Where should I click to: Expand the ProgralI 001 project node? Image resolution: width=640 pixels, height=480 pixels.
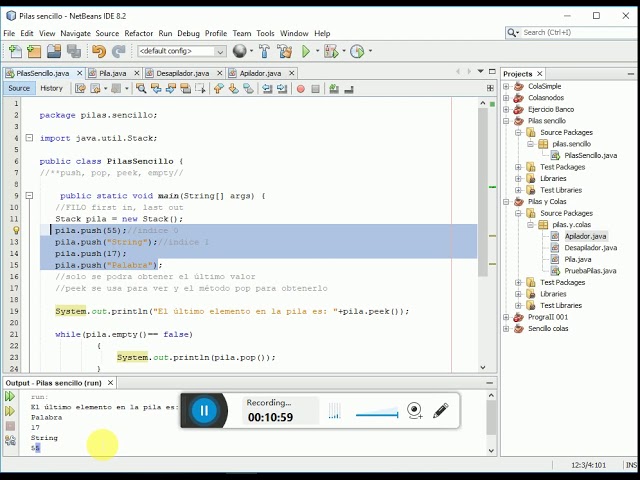point(506,317)
